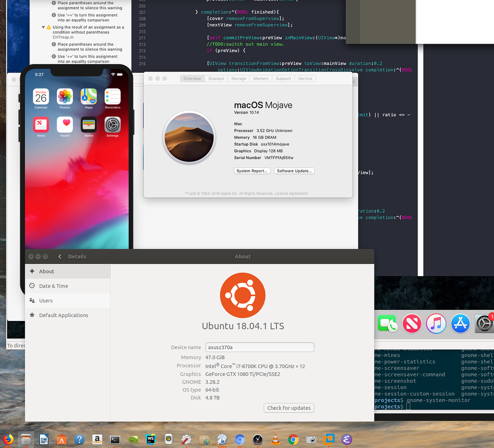Open Reminders on the iPhone simulator
494x448 pixels.
113,97
